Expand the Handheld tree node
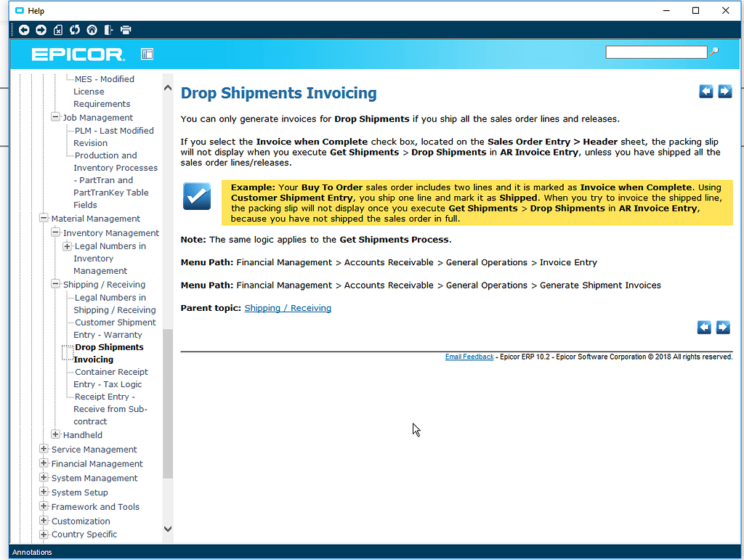 pos(56,434)
